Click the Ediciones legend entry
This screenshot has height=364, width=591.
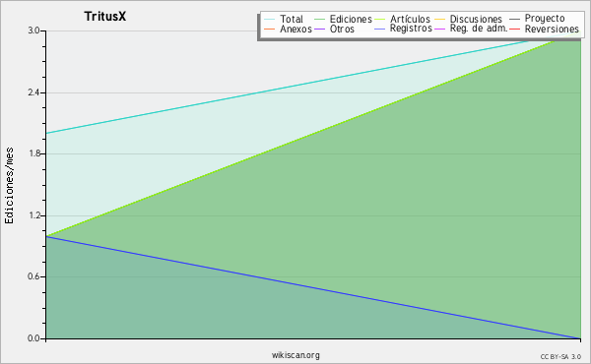point(343,19)
